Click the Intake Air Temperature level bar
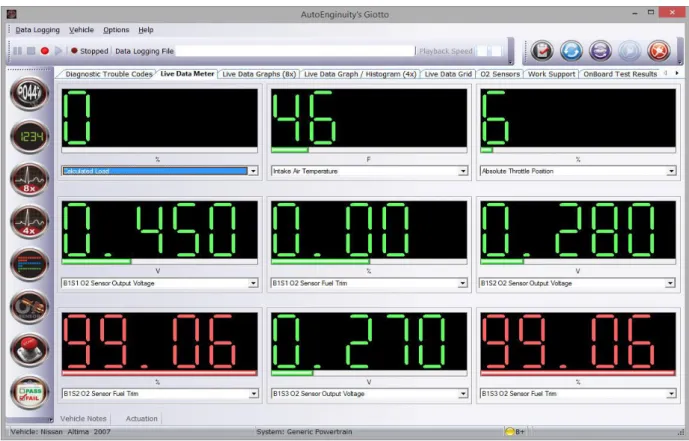 pos(369,150)
